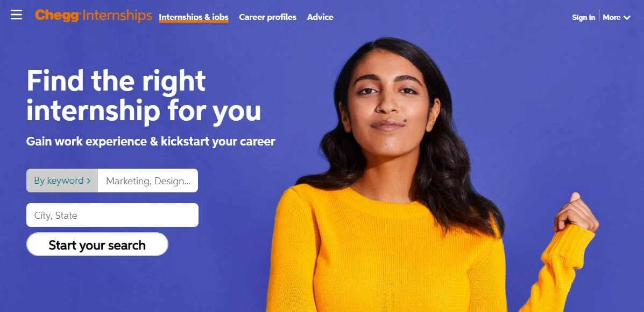This screenshot has height=312, width=644.
Task: Click the Internships word in the logo
Action: tap(117, 16)
